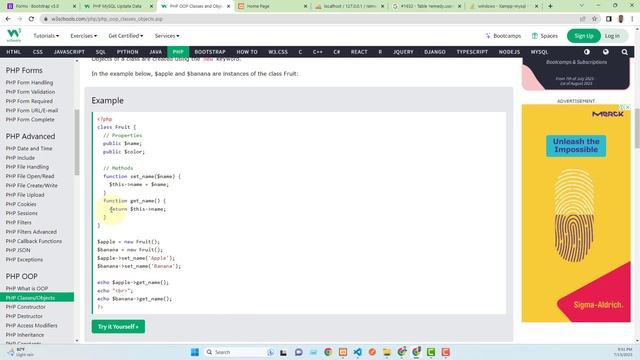Expand the Exercises dropdown
Image resolution: width=640 pixels, height=360 pixels.
click(84, 36)
